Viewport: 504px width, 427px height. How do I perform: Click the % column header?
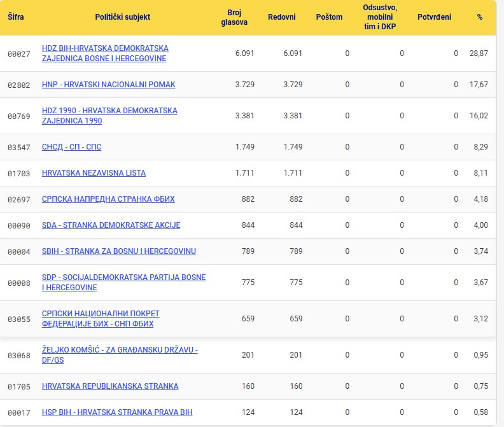click(480, 17)
